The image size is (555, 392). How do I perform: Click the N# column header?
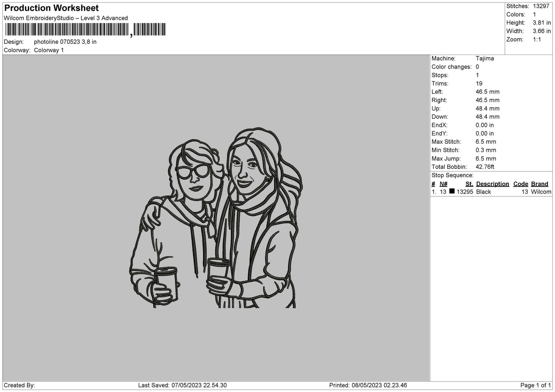pos(443,184)
